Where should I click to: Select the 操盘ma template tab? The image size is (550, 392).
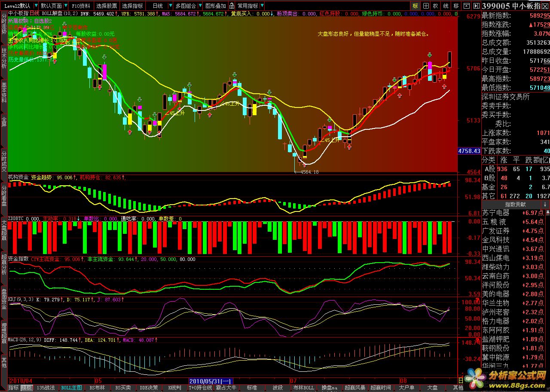(x=329, y=387)
